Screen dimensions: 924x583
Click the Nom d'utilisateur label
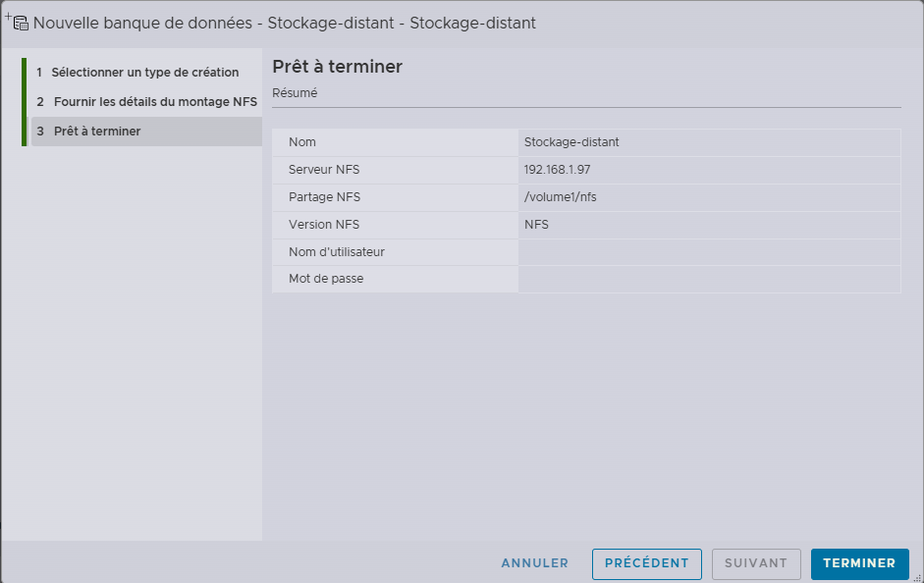tap(337, 252)
